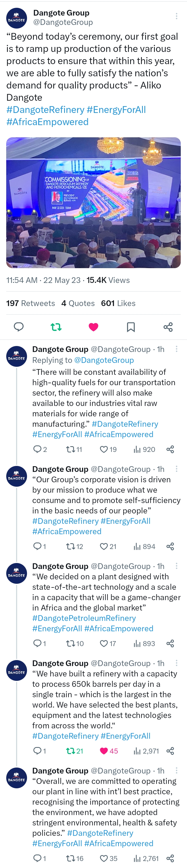Reply to the main tweet via comment icon
Image resolution: width=187 pixels, height=868 pixels.
click(x=18, y=327)
